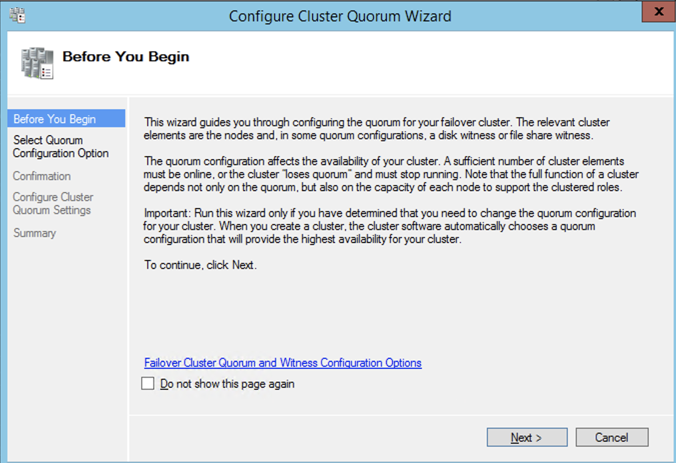This screenshot has height=463, width=676.
Task: Click the 'Configure Cluster Quorum Wizard' title bar text
Action: (340, 16)
